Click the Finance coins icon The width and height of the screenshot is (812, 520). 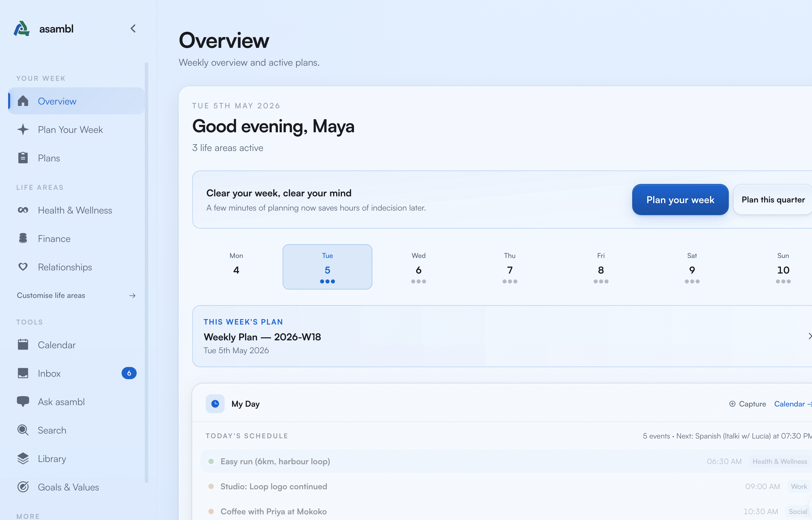(x=23, y=238)
